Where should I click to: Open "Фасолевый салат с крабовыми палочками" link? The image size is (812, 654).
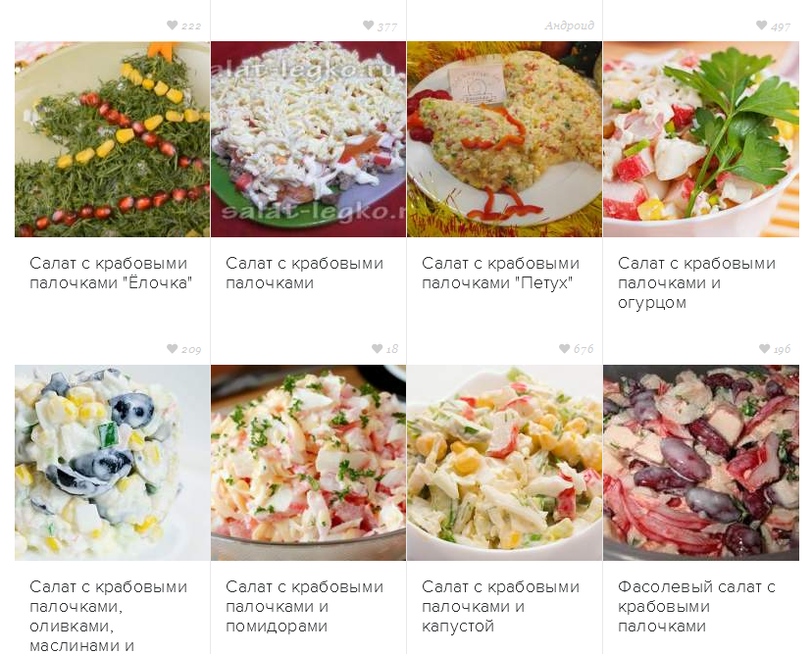[x=696, y=606]
